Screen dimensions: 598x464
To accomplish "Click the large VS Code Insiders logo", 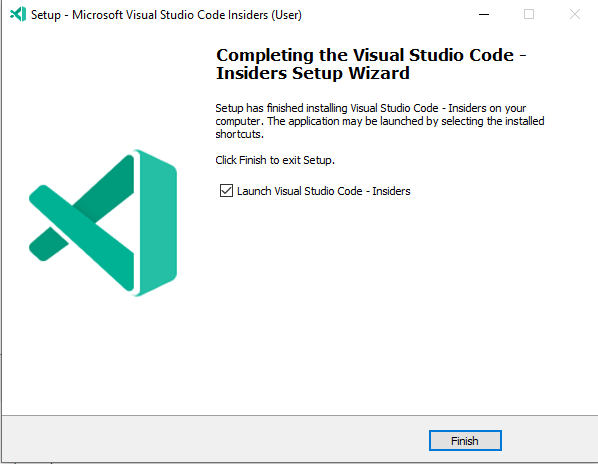I will (x=103, y=223).
